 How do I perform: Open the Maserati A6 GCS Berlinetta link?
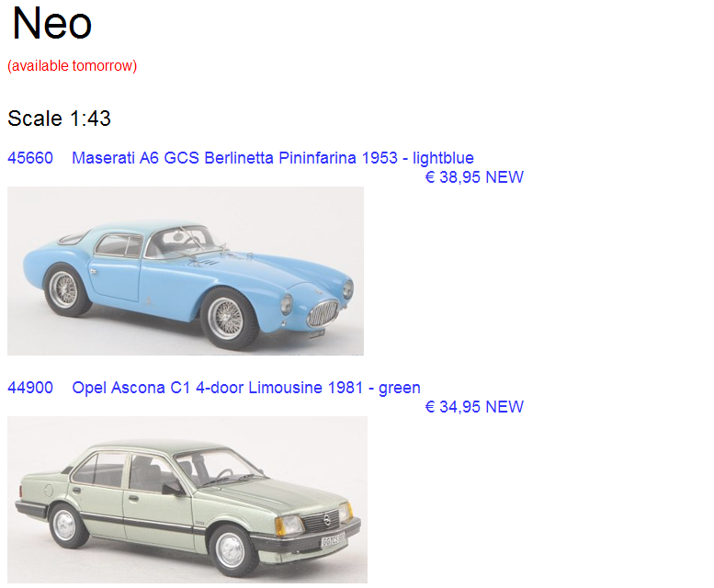[273, 158]
